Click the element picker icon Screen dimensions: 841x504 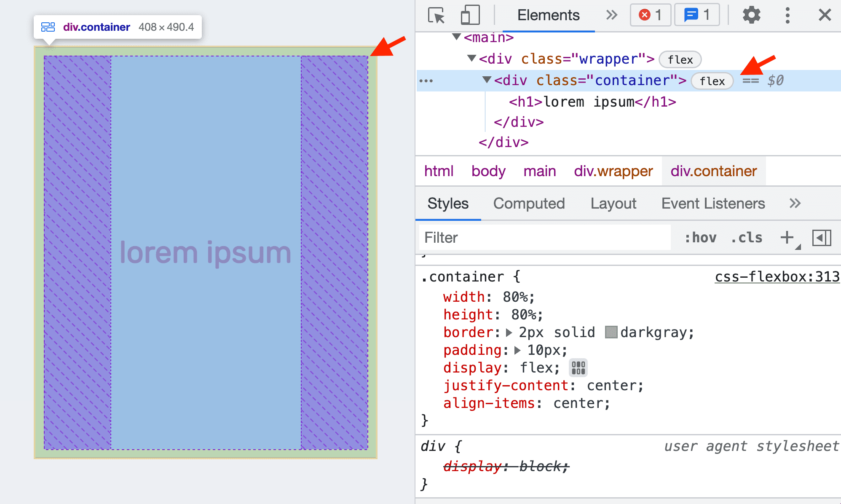pyautogui.click(x=434, y=14)
